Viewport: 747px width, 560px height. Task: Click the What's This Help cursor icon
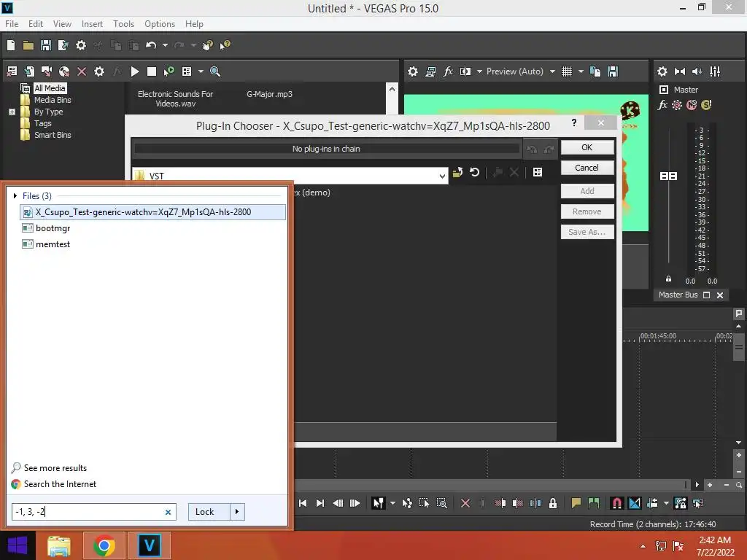tap(225, 45)
